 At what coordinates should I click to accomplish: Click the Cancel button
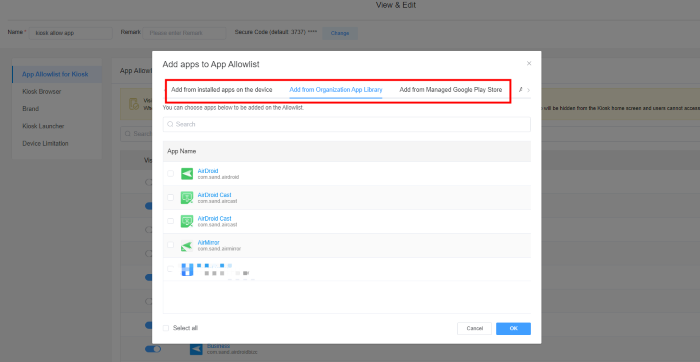point(474,329)
